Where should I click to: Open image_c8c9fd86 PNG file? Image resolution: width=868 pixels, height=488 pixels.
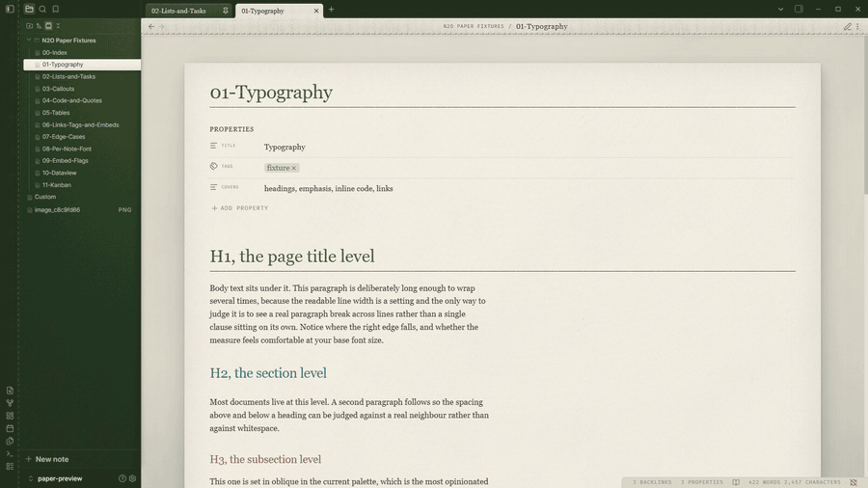[x=82, y=209]
